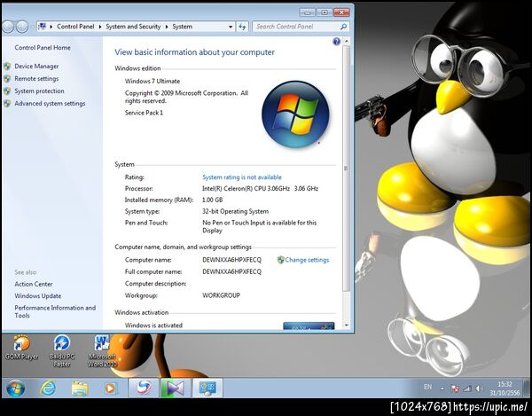Screen dimensions: 532x416
Task: Click Control Panel breadcrumb
Action: pos(75,27)
